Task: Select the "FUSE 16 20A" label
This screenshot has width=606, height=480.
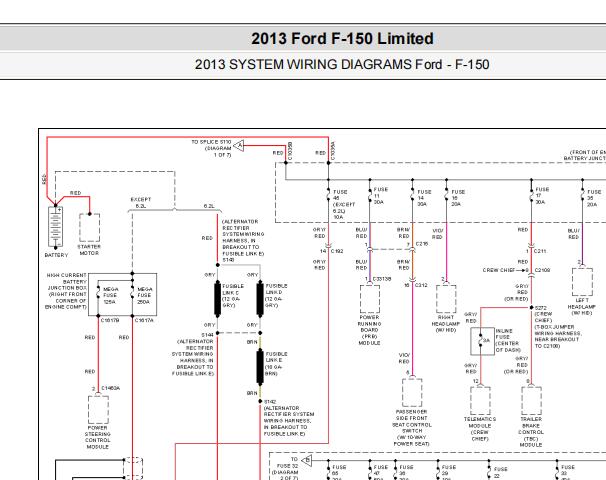Action: 458,198
